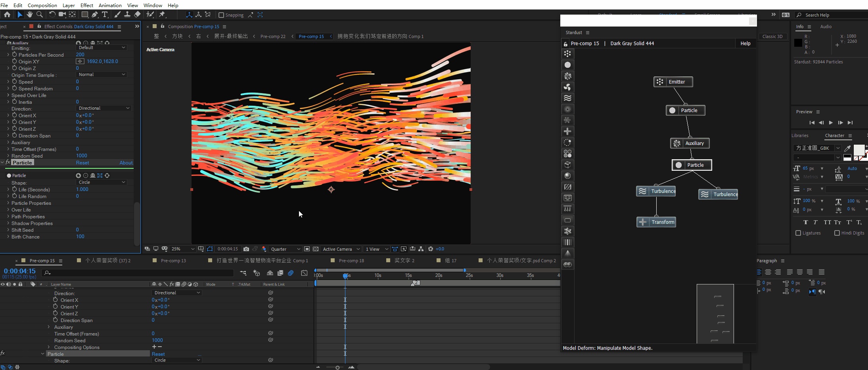
Task: Align paragraph text left
Action: [759, 272]
